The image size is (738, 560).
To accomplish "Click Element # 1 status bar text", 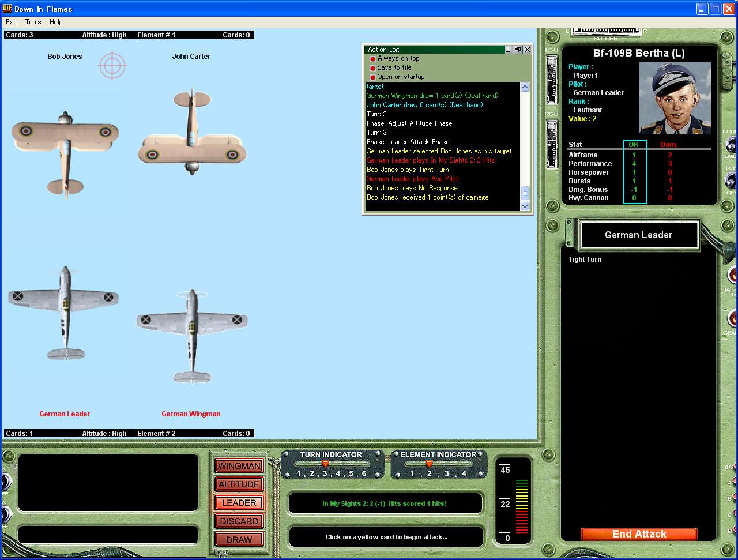I will tap(156, 35).
